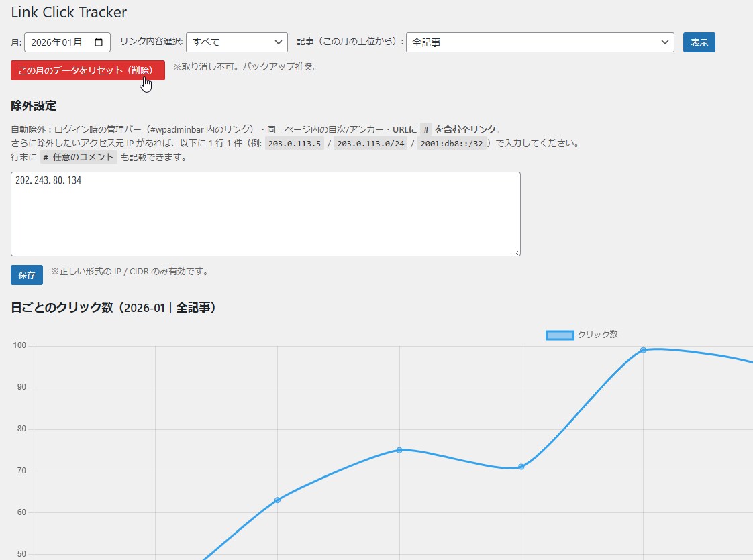The width and height of the screenshot is (753, 560).
Task: Click the 保存 button
Action: click(x=27, y=275)
